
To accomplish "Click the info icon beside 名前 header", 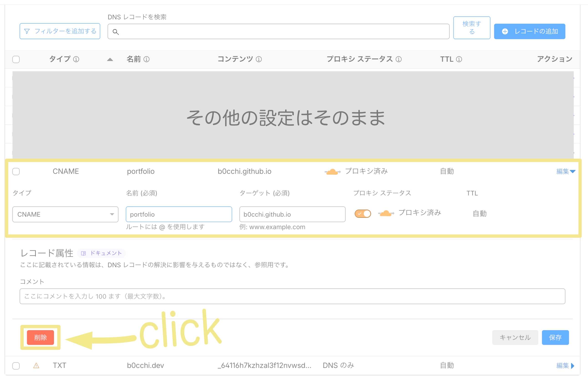I will (x=147, y=59).
